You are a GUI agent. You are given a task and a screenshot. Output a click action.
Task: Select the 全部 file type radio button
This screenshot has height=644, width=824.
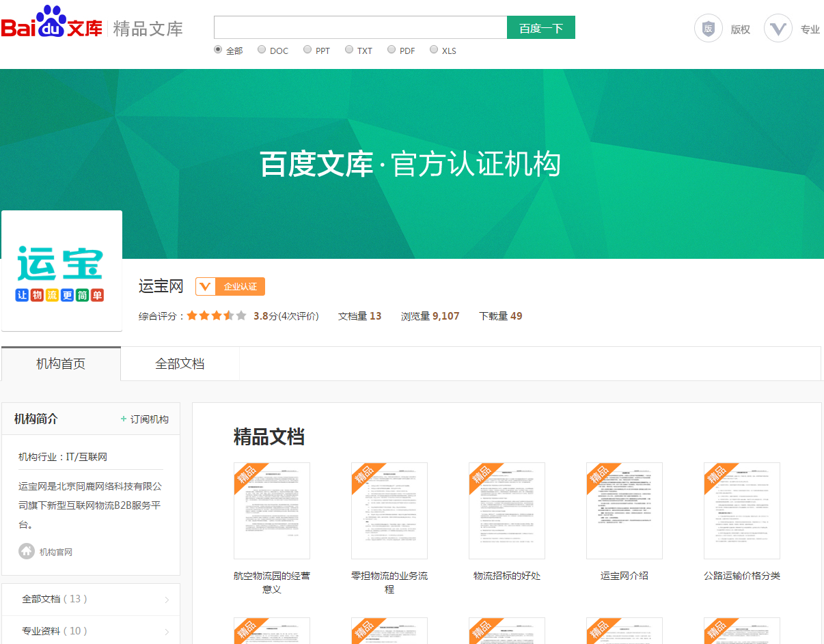coord(218,49)
